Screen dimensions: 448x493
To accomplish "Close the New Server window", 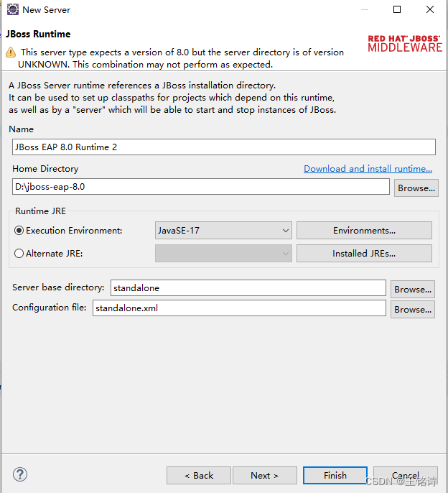I will 430,9.
